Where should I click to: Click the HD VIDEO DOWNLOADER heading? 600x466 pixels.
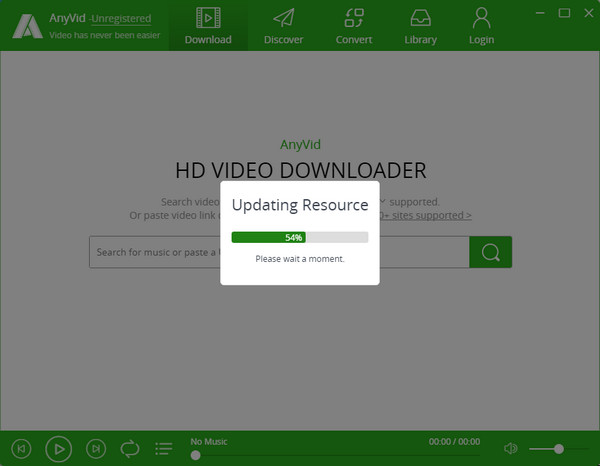tap(301, 170)
